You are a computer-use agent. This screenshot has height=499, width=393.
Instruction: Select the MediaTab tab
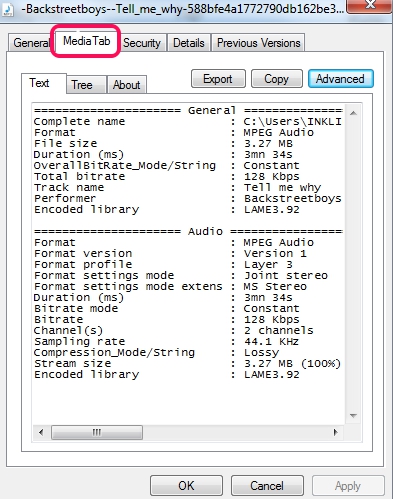tap(86, 41)
